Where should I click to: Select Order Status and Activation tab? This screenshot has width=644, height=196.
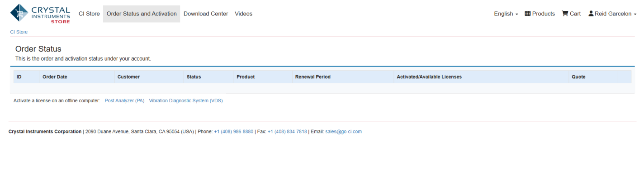click(142, 14)
